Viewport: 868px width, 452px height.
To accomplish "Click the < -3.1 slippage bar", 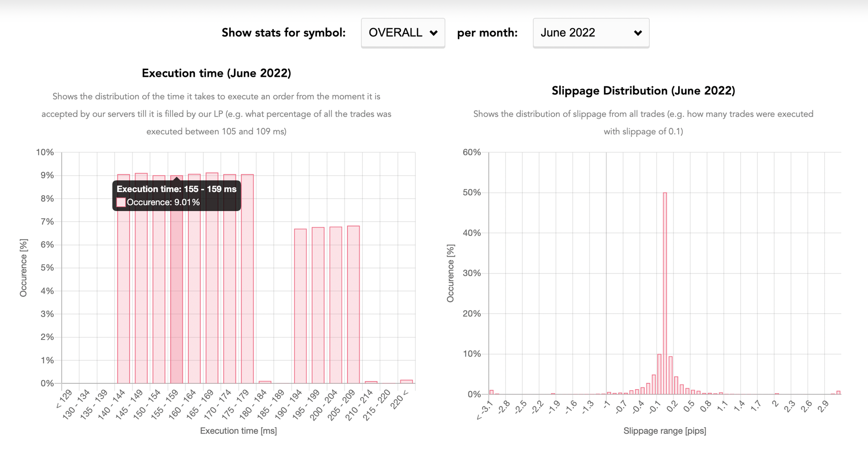I will [492, 392].
